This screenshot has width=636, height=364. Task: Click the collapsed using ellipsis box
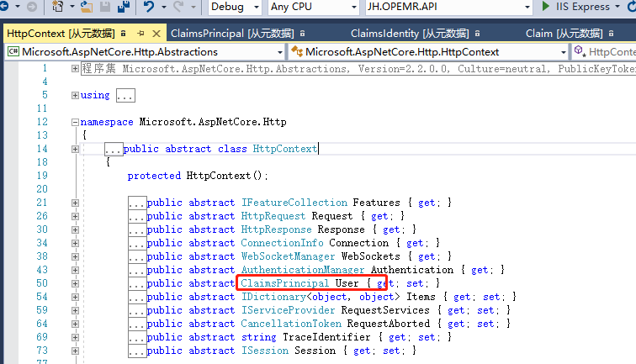click(x=125, y=96)
